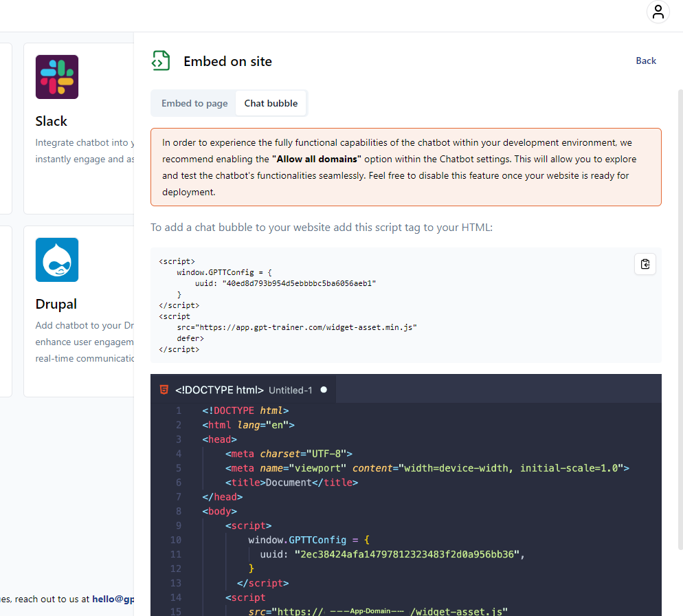Click the page vertical scrollbar

(680, 320)
